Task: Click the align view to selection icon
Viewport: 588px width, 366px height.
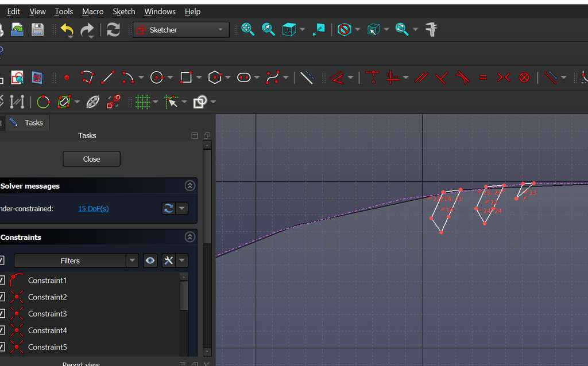Action: (319, 29)
